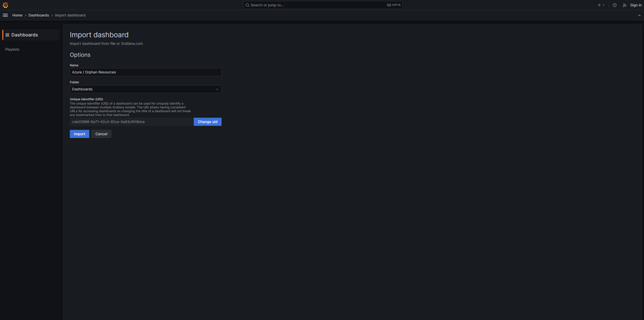Click the search magnifier icon

coord(248,5)
